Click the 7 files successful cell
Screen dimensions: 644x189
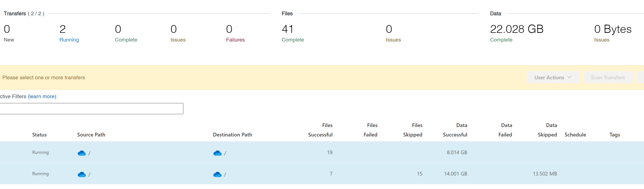331,174
